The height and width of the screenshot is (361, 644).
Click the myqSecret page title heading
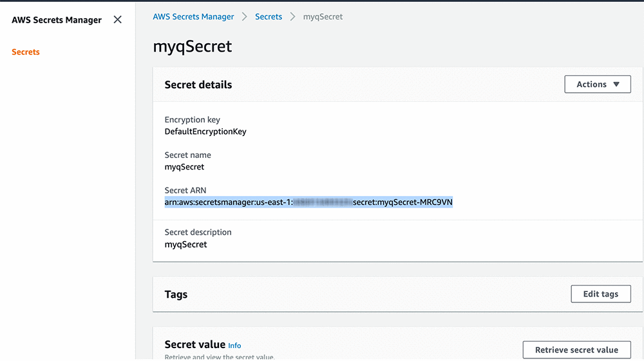click(x=192, y=47)
